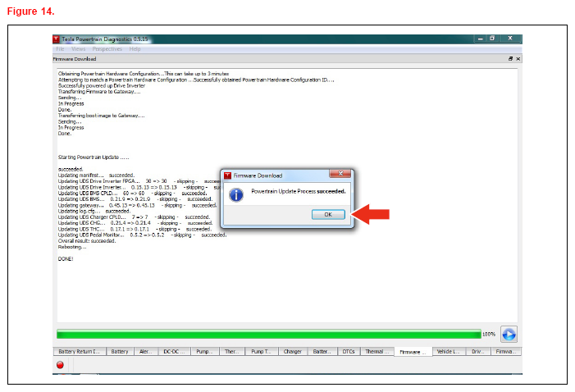Click "Obtaining Powertrain Hardware Configuration" line

[144, 74]
